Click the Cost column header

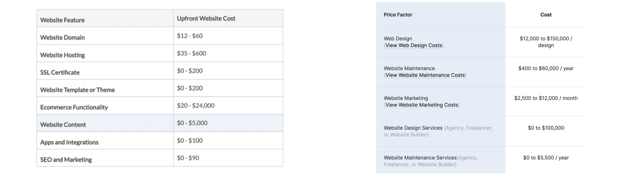click(x=546, y=15)
